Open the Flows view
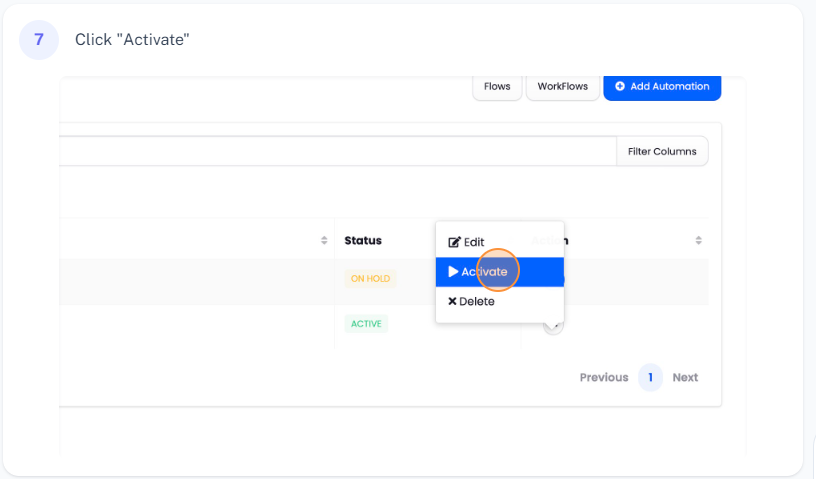Image resolution: width=816 pixels, height=479 pixels. click(497, 87)
